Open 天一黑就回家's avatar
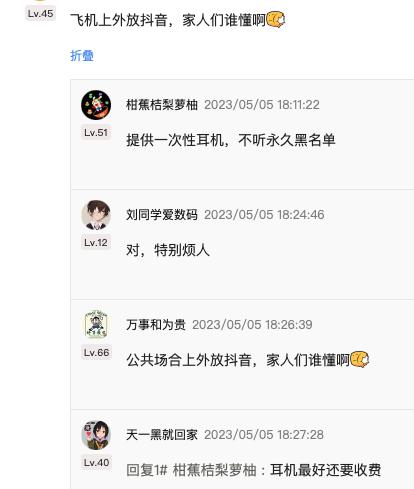Image resolution: width=414 pixels, height=489 pixels. [x=96, y=435]
